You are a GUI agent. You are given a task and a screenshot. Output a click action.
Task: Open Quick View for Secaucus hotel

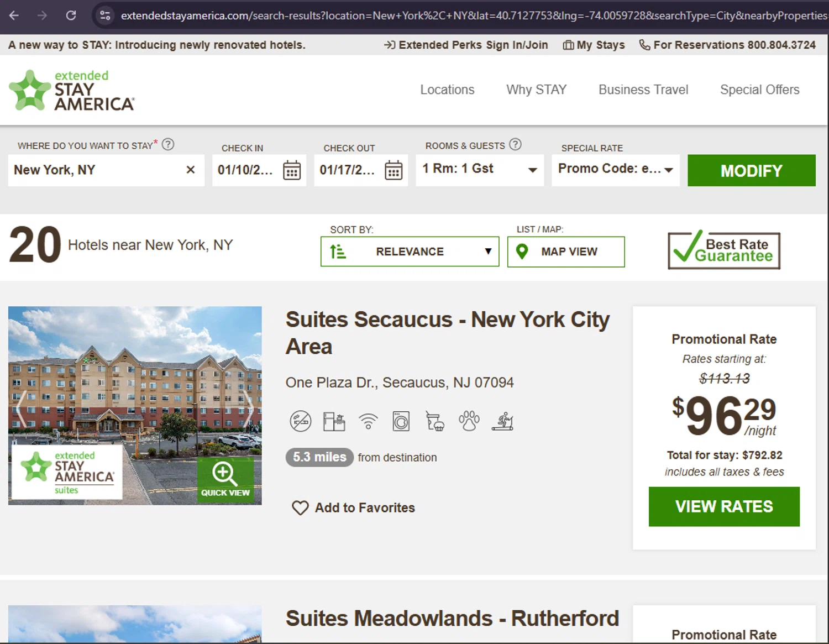click(225, 480)
